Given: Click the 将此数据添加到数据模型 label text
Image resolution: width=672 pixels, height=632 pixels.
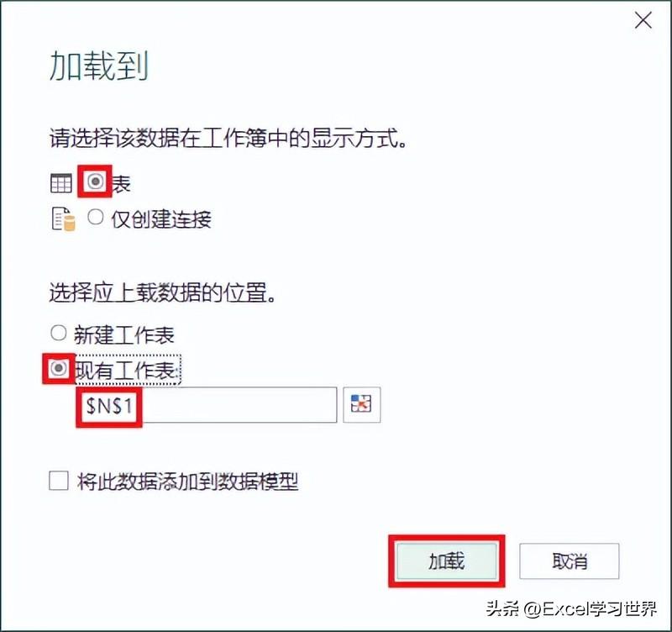Looking at the screenshot, I should [187, 482].
